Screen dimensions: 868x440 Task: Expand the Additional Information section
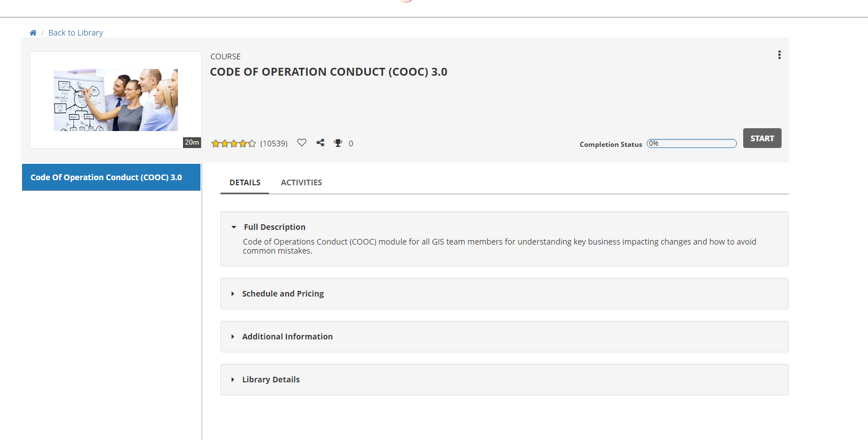pyautogui.click(x=287, y=337)
